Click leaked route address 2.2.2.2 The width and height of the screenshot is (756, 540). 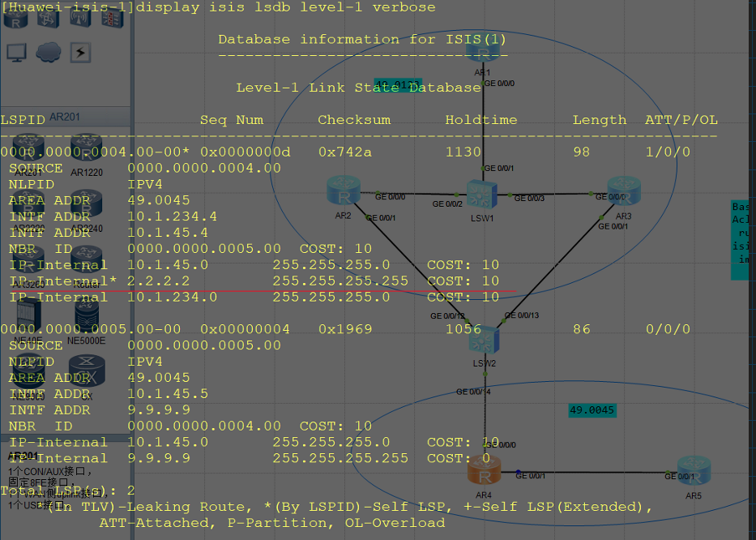click(x=159, y=281)
